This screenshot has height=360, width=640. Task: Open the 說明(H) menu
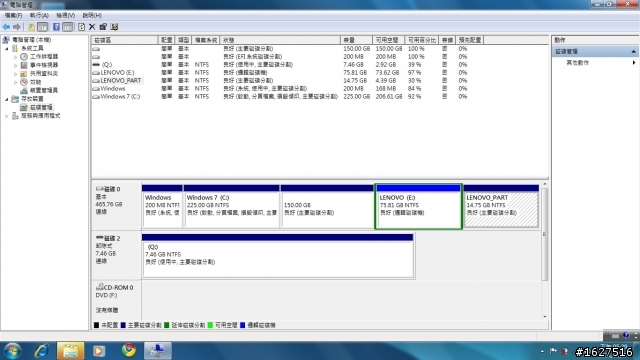[92, 16]
